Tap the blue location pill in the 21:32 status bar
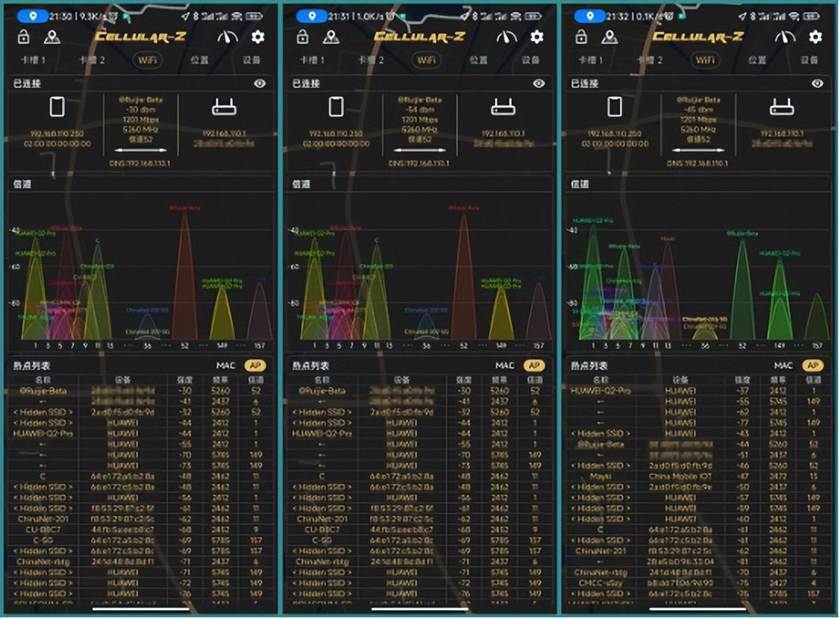 pyautogui.click(x=590, y=16)
